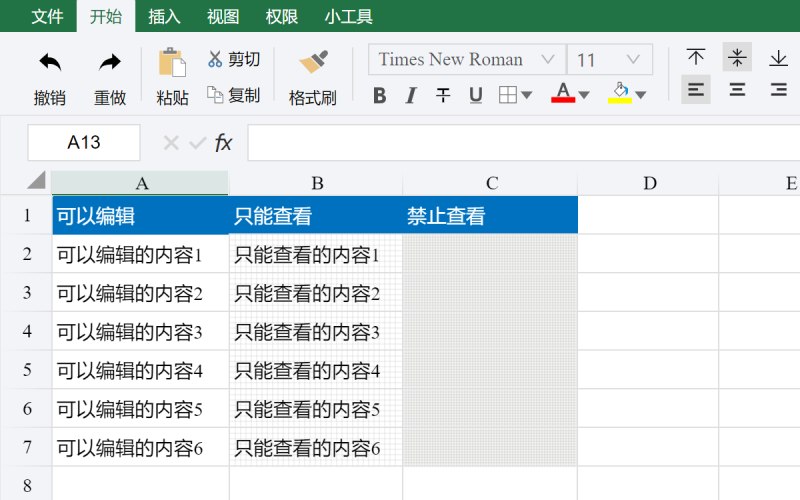The height and width of the screenshot is (500, 800).
Task: Click cell 只能查看的内容2
Action: 316,292
